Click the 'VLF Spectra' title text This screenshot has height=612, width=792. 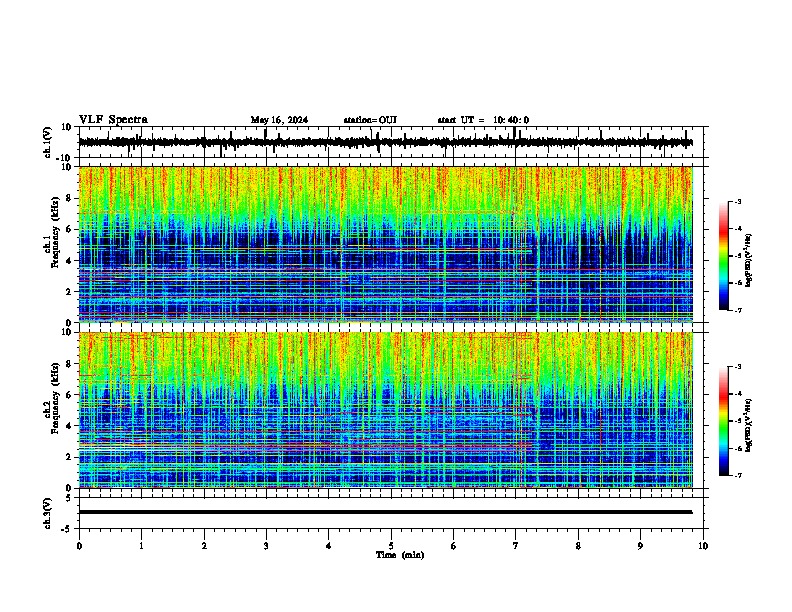point(113,120)
